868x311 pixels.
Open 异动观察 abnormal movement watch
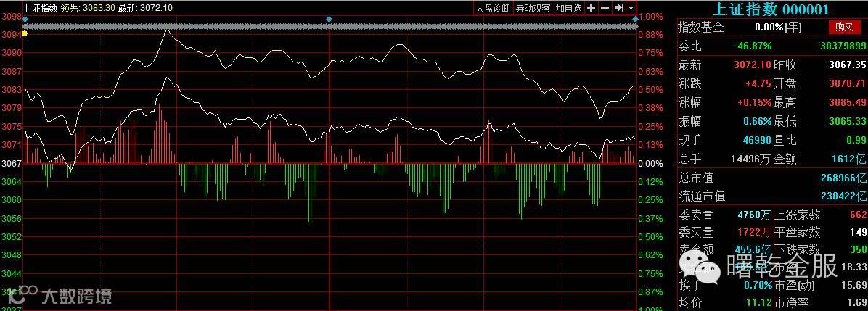point(533,8)
